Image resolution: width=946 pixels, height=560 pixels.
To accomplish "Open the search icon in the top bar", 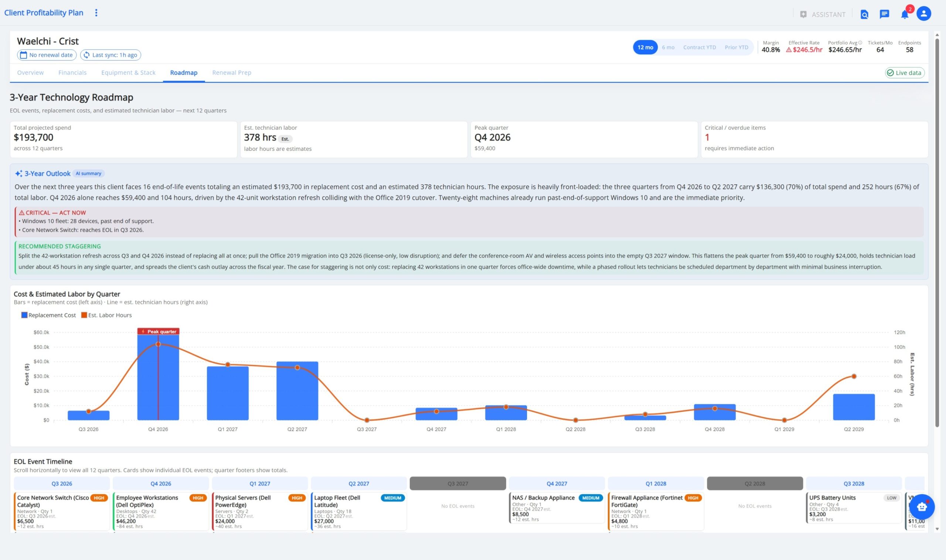I will point(864,14).
